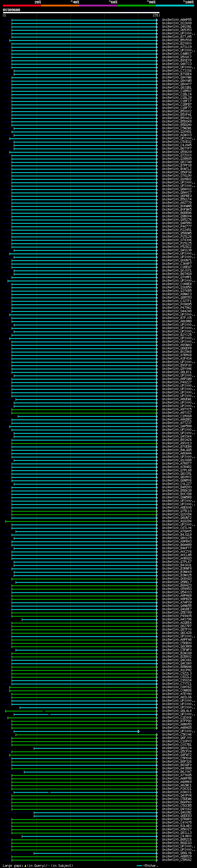
Task: Select the UniRef100_A1D2D4 label
Action: [177, 521]
